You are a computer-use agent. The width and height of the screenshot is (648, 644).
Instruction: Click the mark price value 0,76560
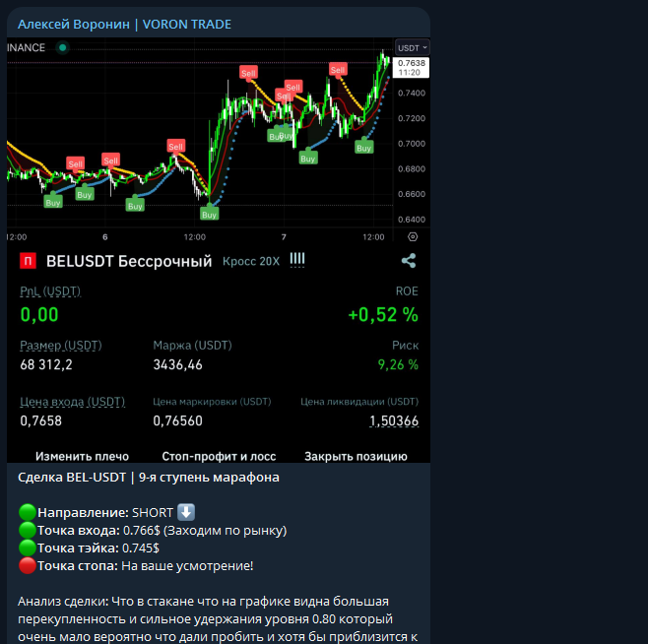pos(177,421)
